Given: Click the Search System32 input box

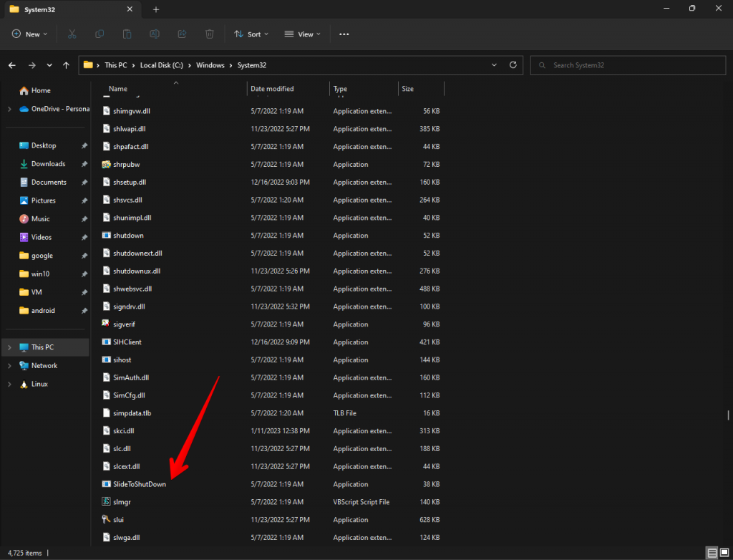Looking at the screenshot, I should [628, 65].
